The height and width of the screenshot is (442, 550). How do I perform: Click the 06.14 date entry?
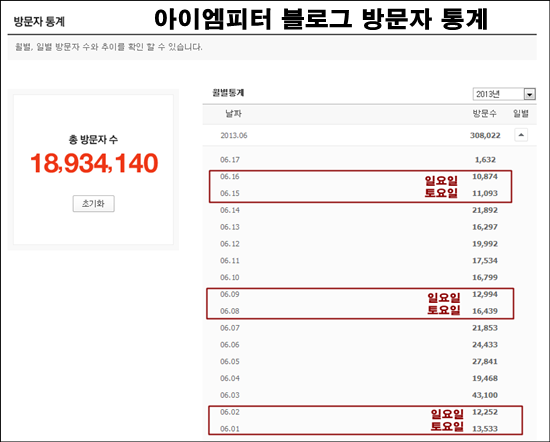coord(230,210)
